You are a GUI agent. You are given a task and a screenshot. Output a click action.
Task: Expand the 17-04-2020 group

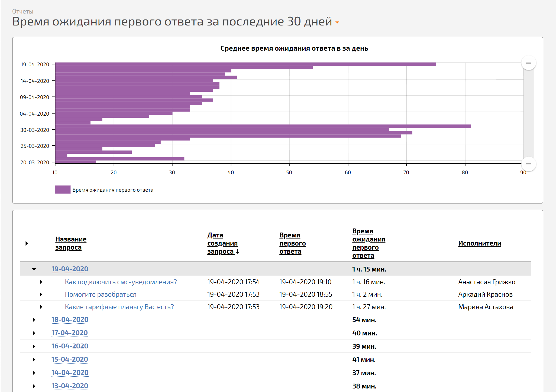34,333
